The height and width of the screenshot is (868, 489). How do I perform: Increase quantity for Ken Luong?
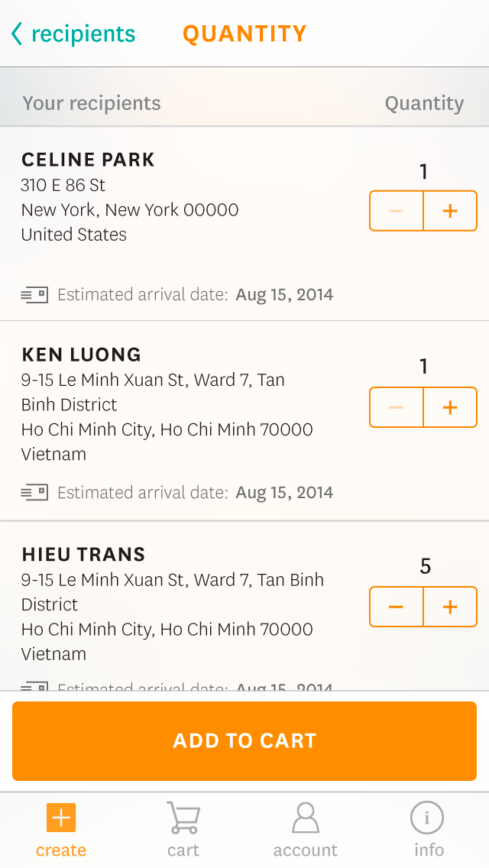(x=450, y=407)
